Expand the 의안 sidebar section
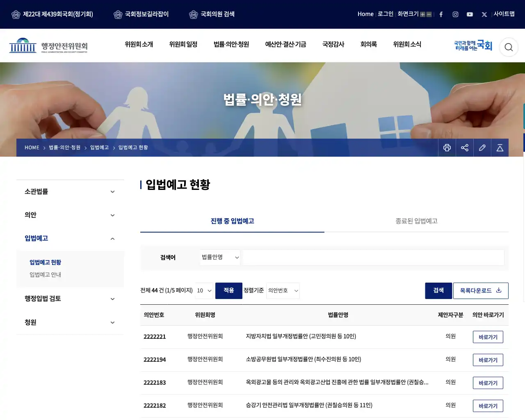Screen dimensions: 525x420 [x=70, y=215]
